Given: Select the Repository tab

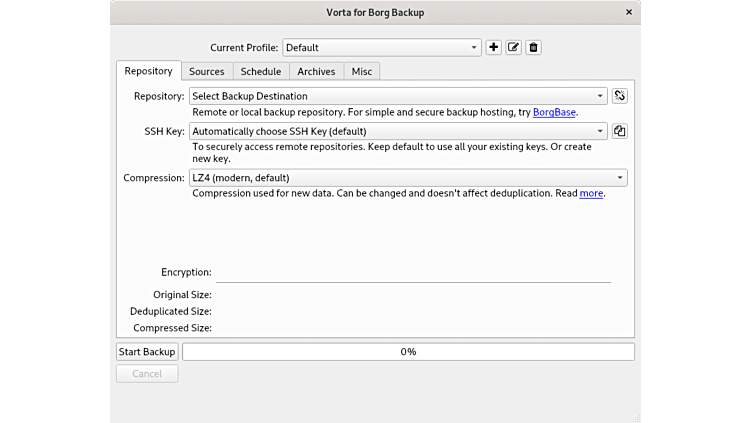Looking at the screenshot, I should pos(148,71).
